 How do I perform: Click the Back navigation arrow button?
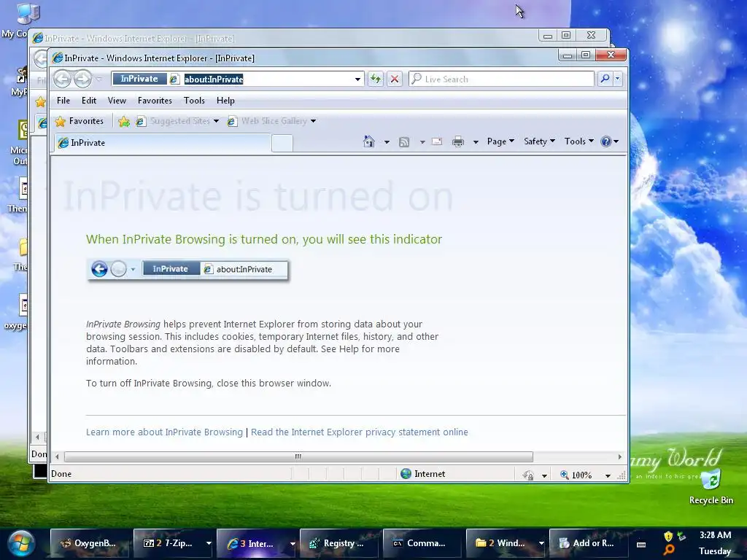62,79
